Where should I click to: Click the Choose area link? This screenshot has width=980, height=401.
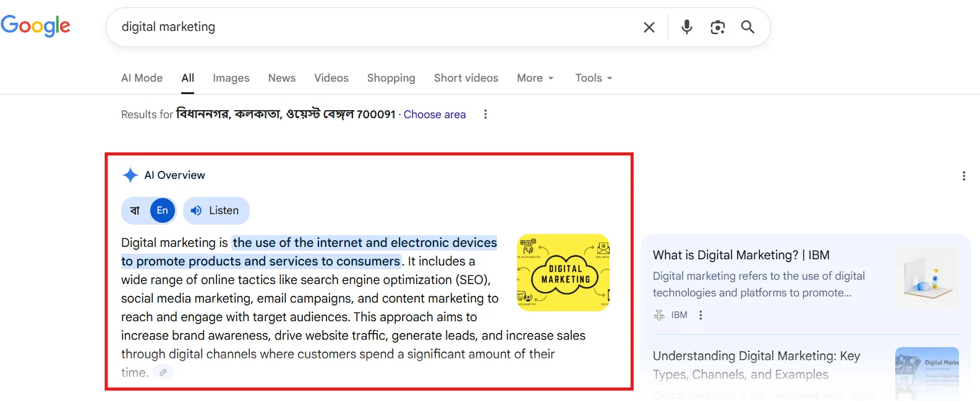pos(434,114)
